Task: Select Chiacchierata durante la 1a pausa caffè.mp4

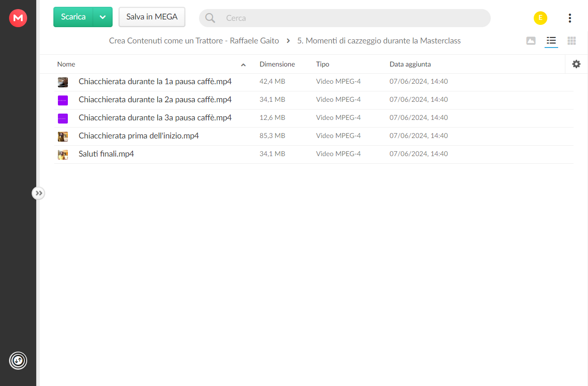Action: click(155, 81)
